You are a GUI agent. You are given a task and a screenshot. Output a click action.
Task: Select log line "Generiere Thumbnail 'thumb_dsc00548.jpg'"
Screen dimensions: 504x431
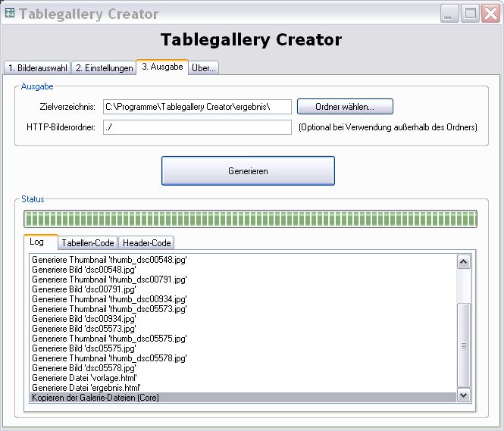click(x=243, y=260)
